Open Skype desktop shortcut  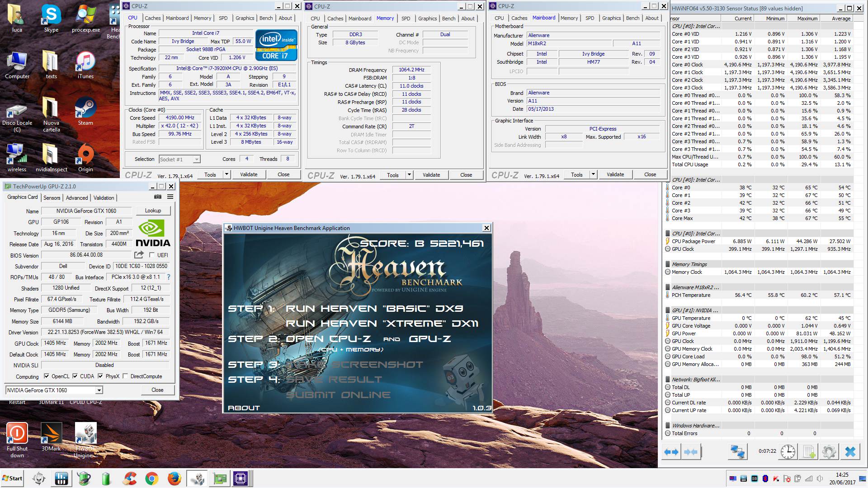tap(51, 19)
